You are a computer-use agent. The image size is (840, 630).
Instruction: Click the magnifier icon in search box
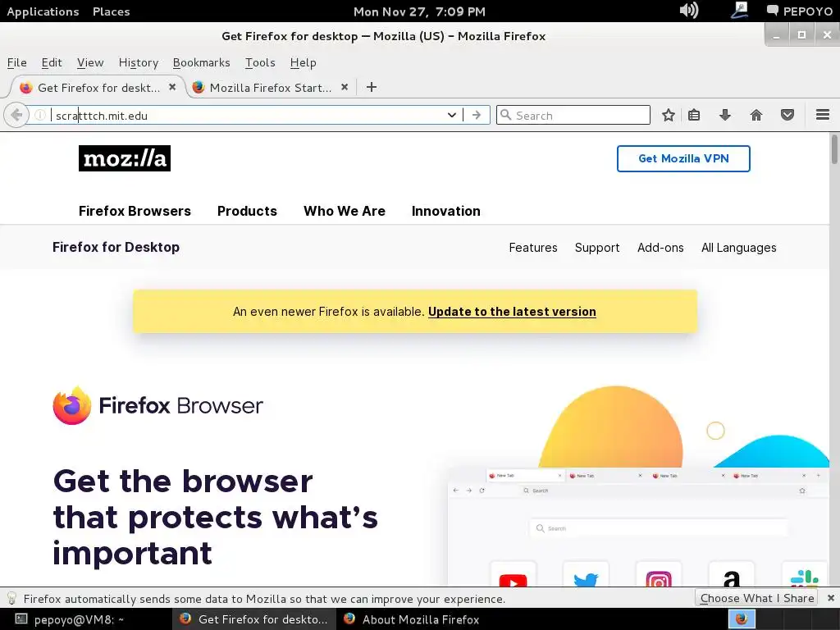pyautogui.click(x=505, y=115)
